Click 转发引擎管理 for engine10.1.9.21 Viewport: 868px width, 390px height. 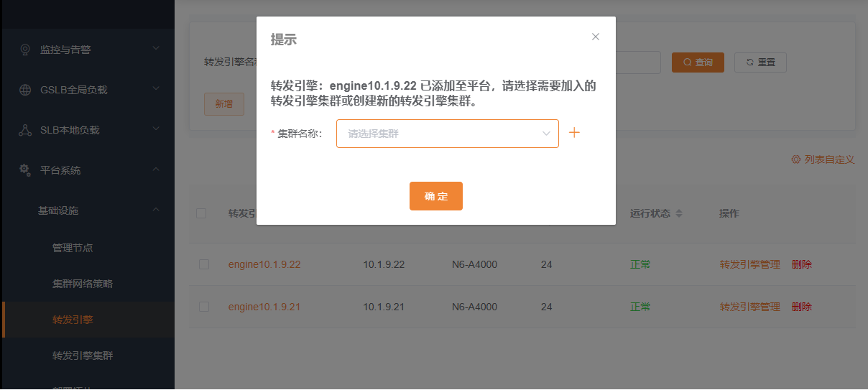click(x=750, y=307)
